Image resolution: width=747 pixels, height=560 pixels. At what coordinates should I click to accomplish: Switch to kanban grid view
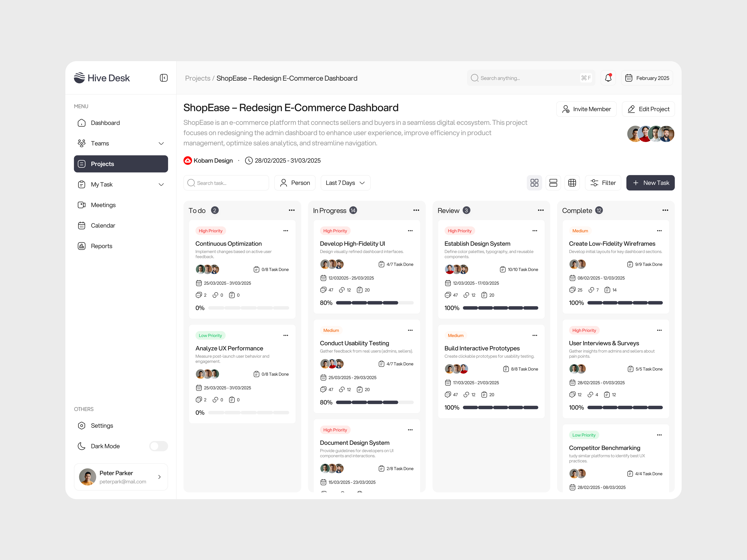[535, 183]
